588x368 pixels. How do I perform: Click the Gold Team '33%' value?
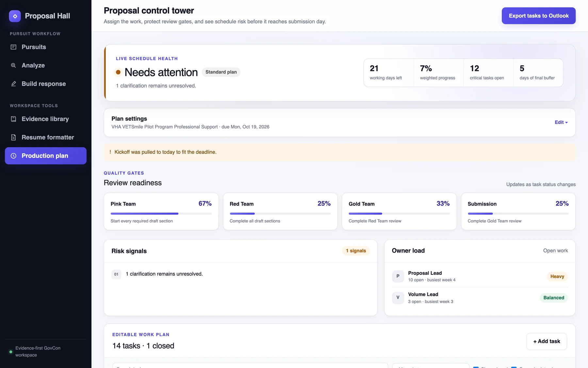[443, 203]
